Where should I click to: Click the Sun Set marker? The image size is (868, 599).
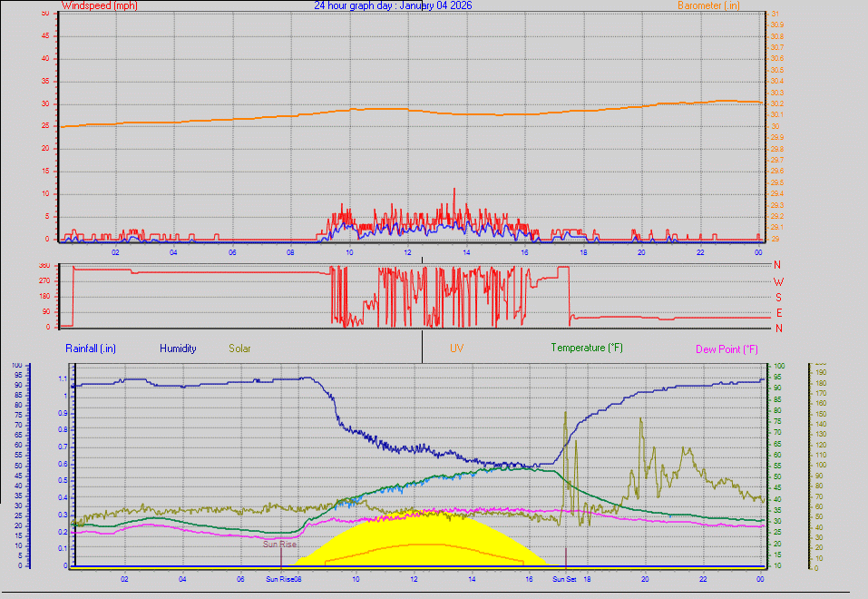pos(565,578)
